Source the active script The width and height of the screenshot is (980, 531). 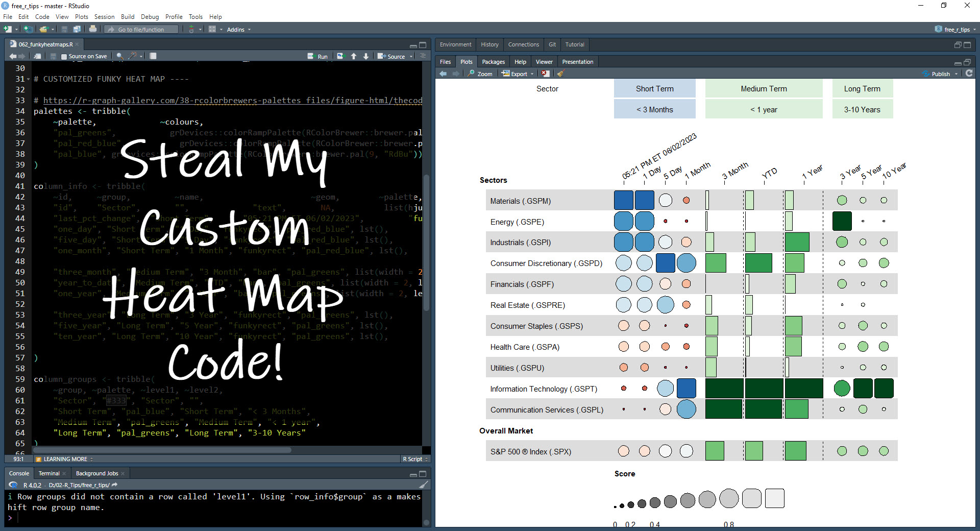click(391, 56)
